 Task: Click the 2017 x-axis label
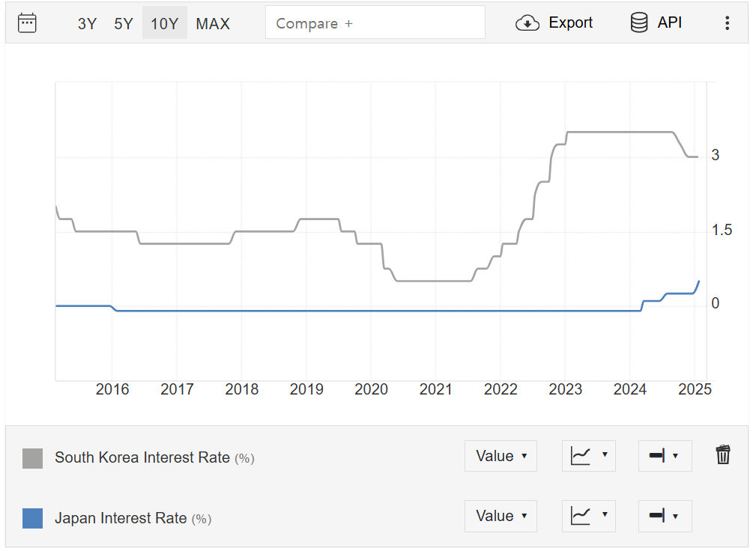[x=177, y=389]
